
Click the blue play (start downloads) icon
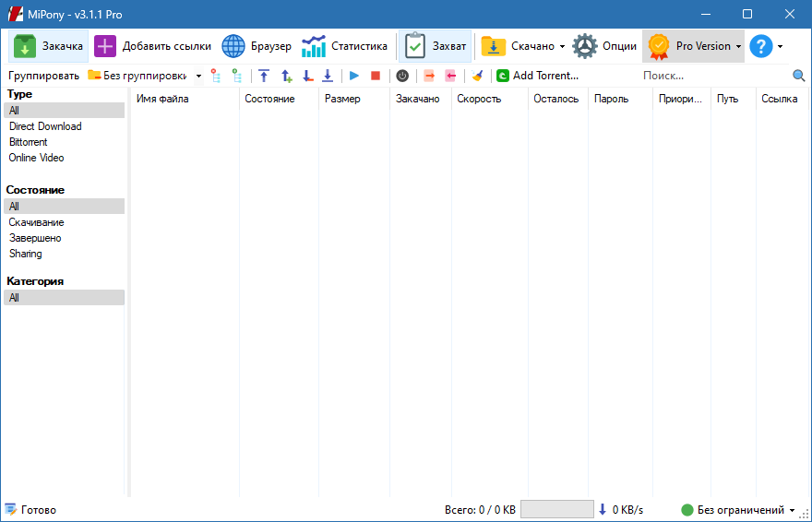click(354, 76)
